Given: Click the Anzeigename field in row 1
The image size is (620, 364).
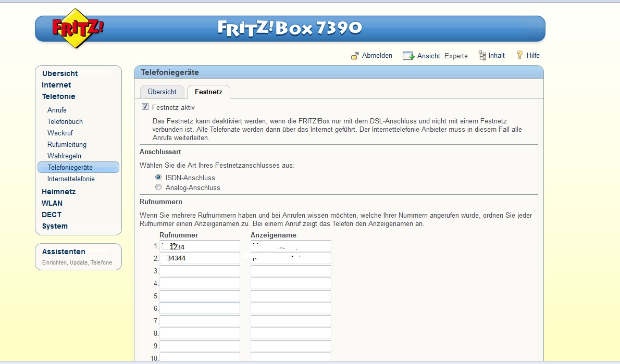Looking at the screenshot, I should 291,246.
